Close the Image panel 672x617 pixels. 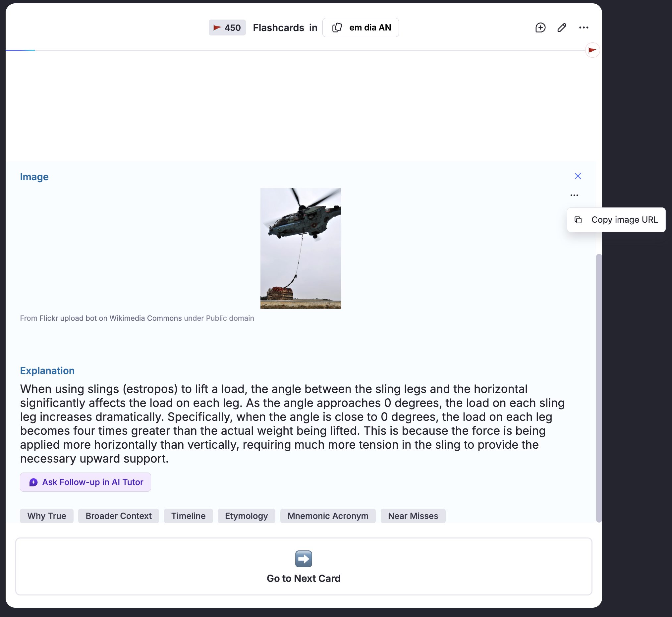(578, 176)
